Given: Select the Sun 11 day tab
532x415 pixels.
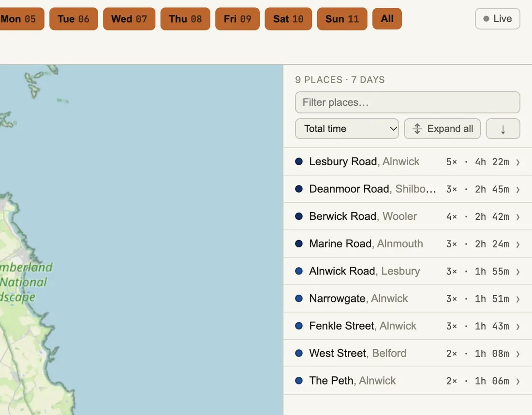Looking at the screenshot, I should pyautogui.click(x=342, y=19).
